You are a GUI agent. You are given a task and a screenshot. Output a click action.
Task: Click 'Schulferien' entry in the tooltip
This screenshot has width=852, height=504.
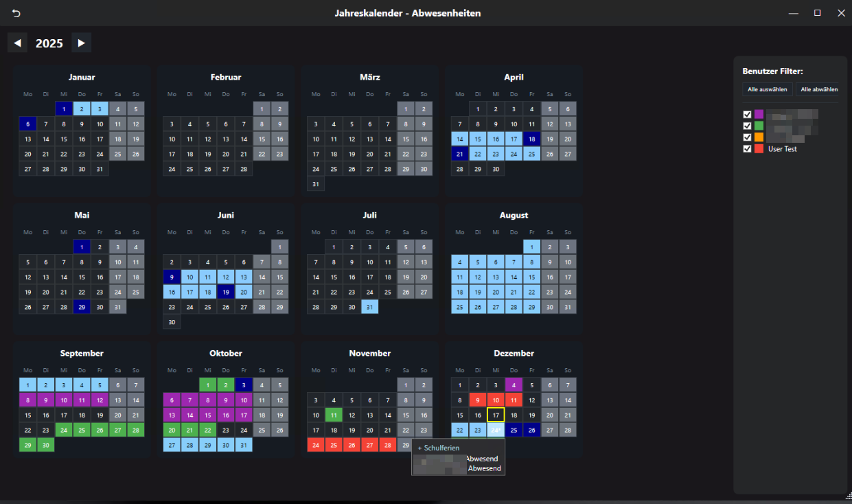click(x=442, y=448)
